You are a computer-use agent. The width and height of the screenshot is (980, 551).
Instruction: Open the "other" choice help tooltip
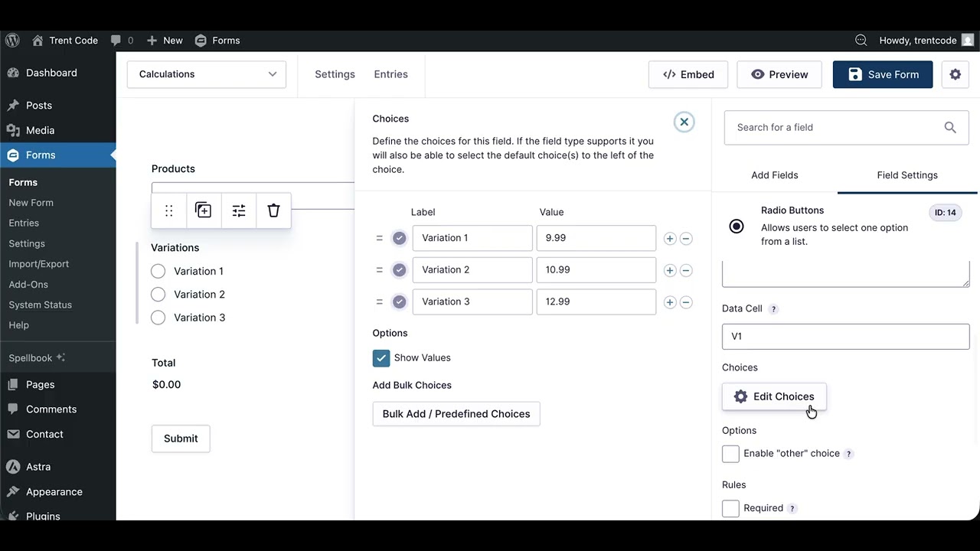[849, 454]
